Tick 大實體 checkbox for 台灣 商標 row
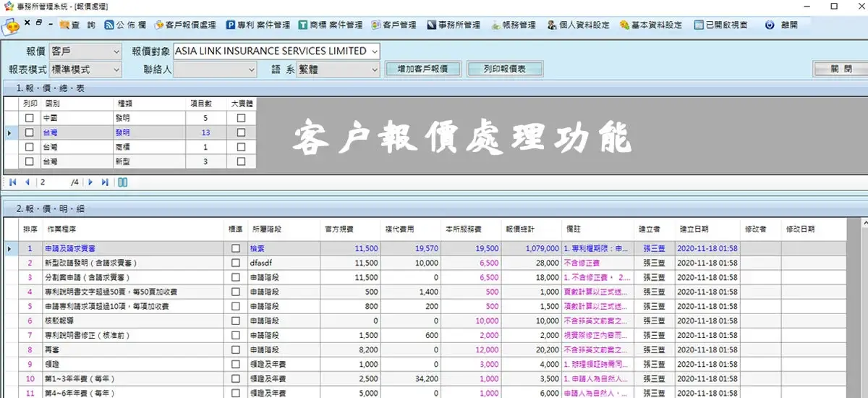The width and height of the screenshot is (868, 398). click(x=242, y=147)
